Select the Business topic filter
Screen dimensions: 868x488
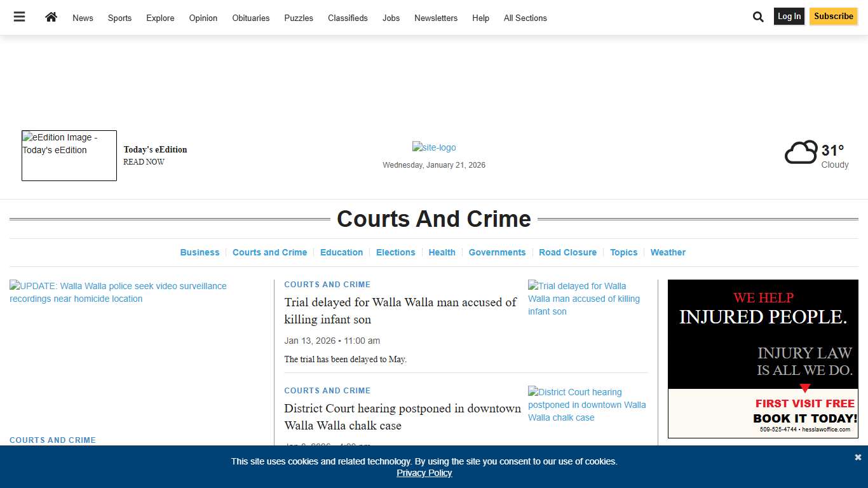tap(200, 252)
